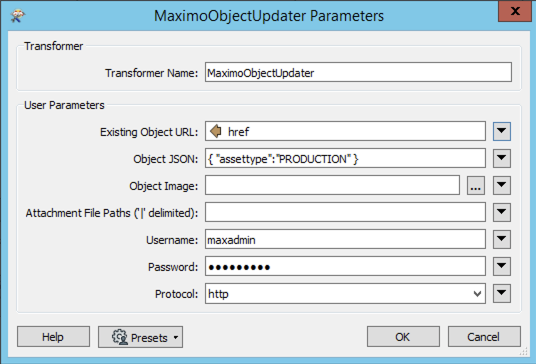
Task: Open the Password options arrow
Action: click(x=501, y=266)
